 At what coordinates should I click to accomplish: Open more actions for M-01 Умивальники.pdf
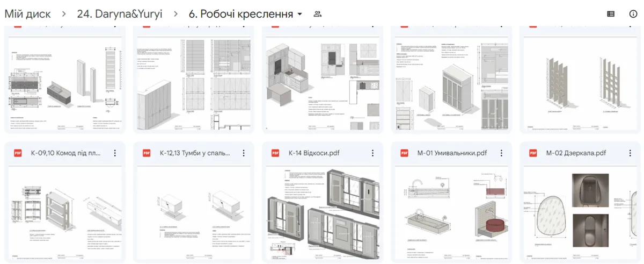coord(501,153)
